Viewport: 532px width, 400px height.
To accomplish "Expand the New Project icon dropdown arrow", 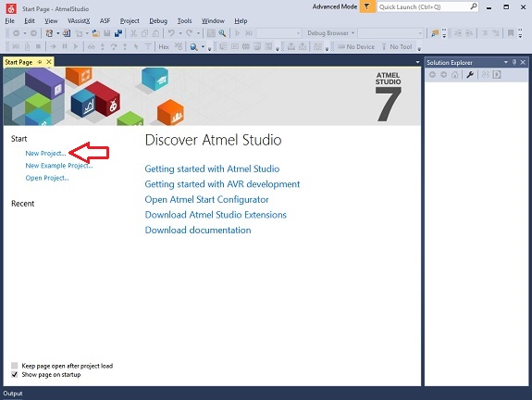I will pyautogui.click(x=58, y=33).
